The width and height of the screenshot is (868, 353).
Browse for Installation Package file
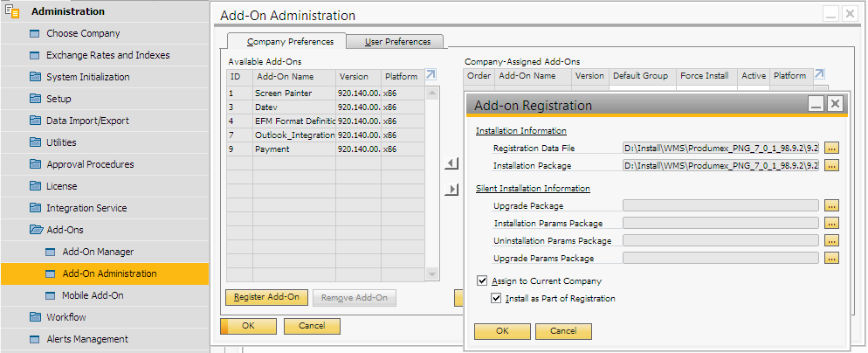[x=831, y=166]
